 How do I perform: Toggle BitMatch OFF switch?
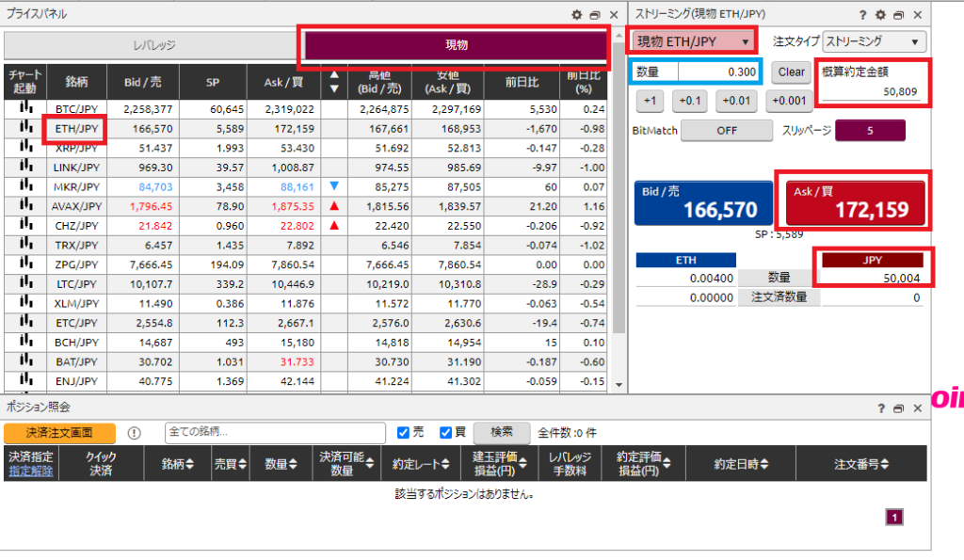pyautogui.click(x=726, y=131)
